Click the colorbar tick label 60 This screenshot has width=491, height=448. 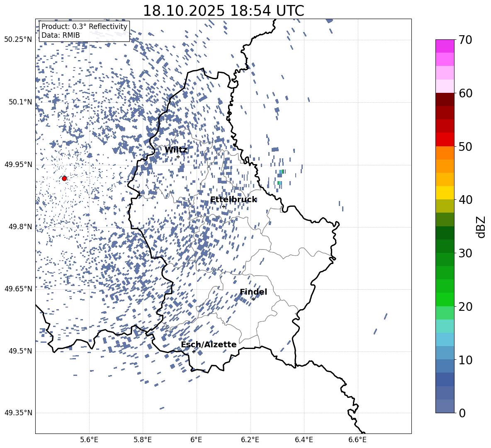466,93
